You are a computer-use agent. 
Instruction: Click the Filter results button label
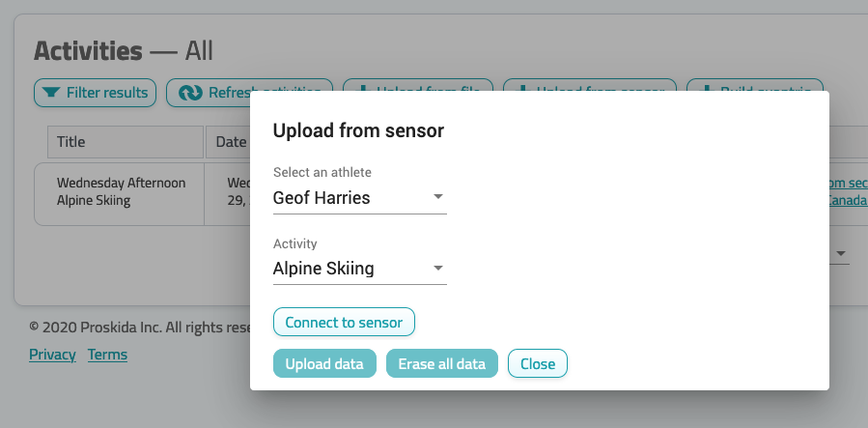point(107,93)
